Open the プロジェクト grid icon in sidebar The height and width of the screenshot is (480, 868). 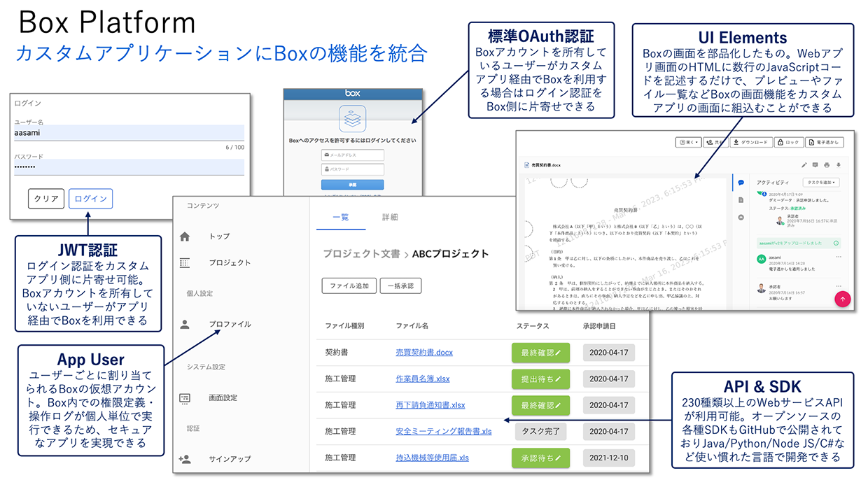185,263
